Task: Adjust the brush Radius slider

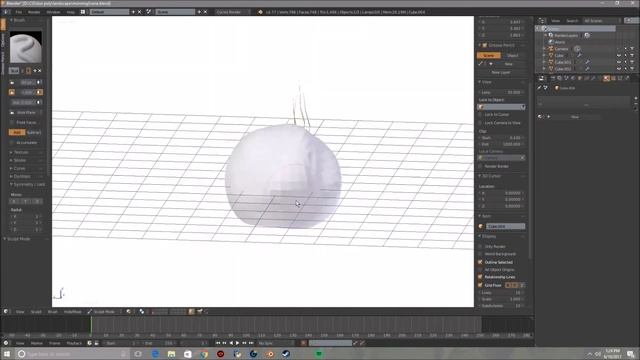Action: 27,82
